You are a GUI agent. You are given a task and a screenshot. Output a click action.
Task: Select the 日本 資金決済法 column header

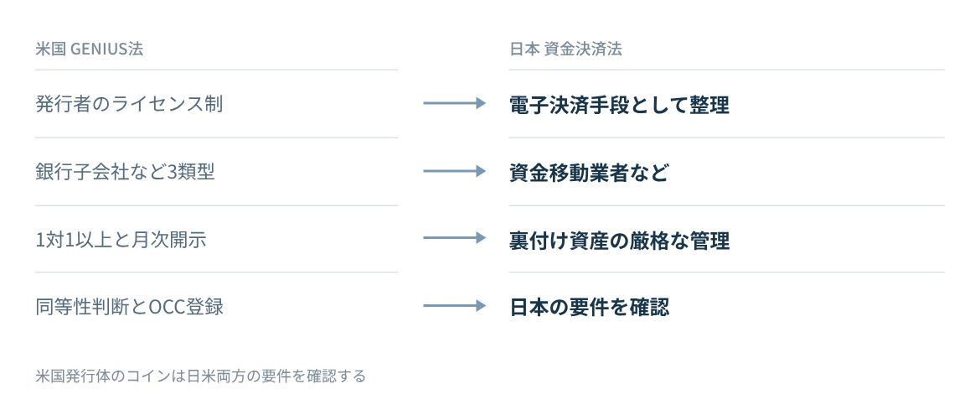tap(565, 49)
